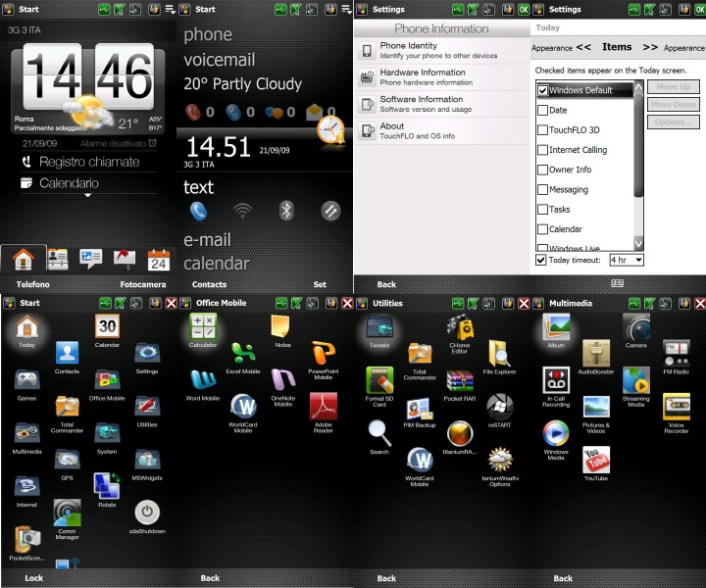Open Camera icon in Multimedia
The height and width of the screenshot is (588, 706).
click(x=636, y=327)
